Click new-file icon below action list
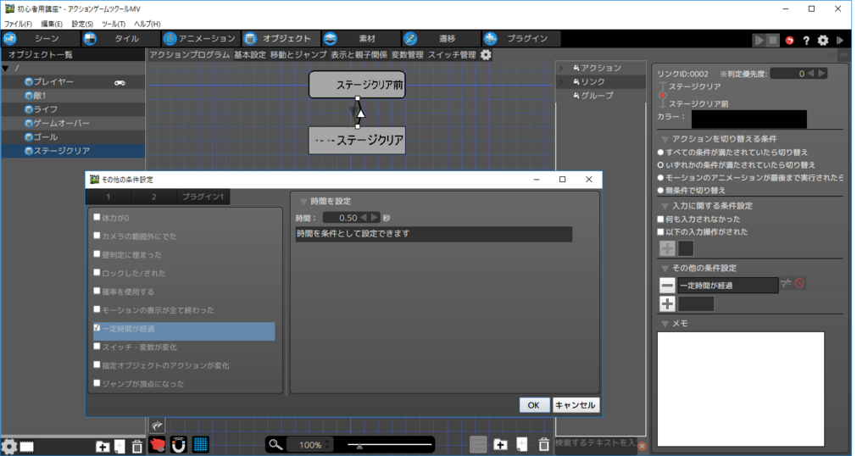Viewport: 868px width, 456px height. click(x=522, y=444)
